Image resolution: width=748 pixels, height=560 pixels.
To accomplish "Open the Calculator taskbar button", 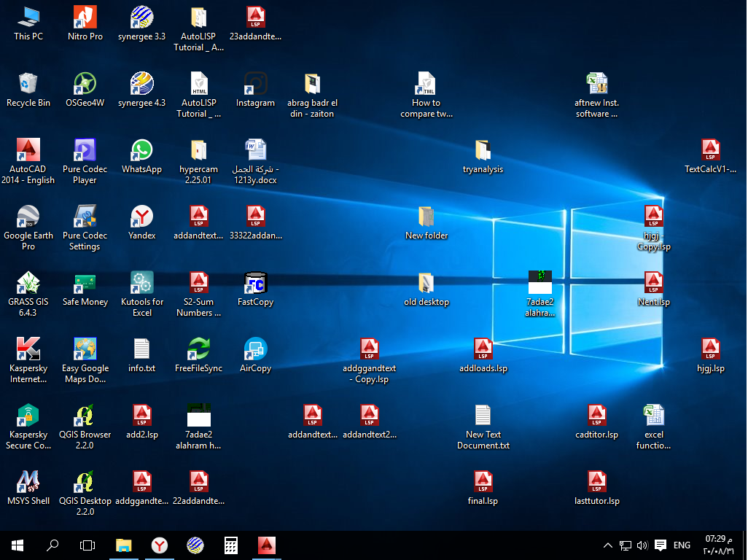I will point(231,545).
